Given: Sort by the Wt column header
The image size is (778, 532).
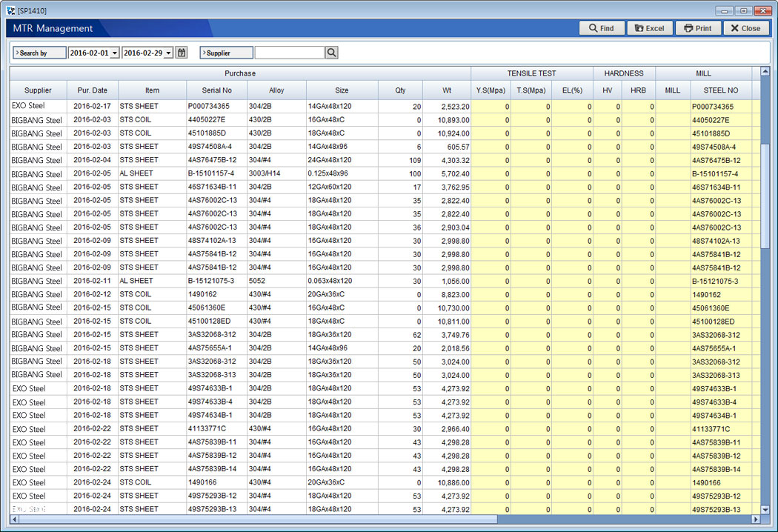Looking at the screenshot, I should (x=447, y=90).
